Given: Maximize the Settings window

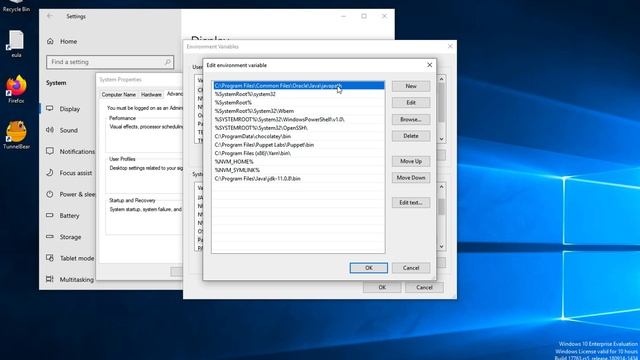Looking at the screenshot, I should pyautogui.click(x=364, y=16).
